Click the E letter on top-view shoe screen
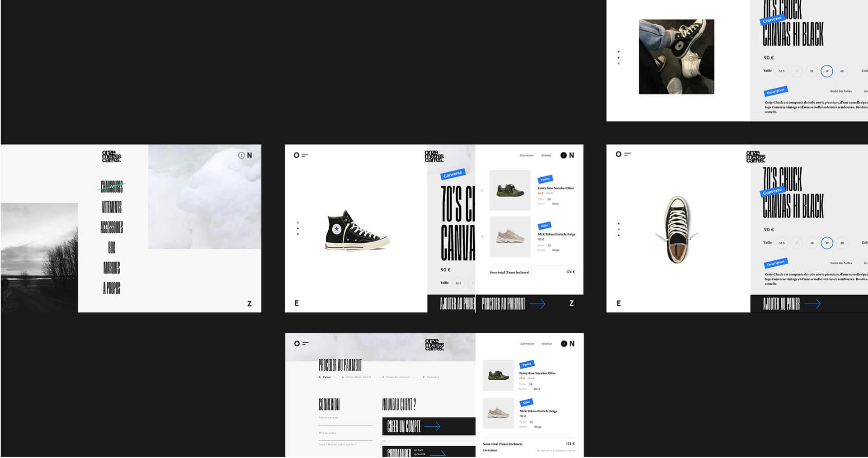Viewport: 868px width, 458px height. [x=618, y=303]
